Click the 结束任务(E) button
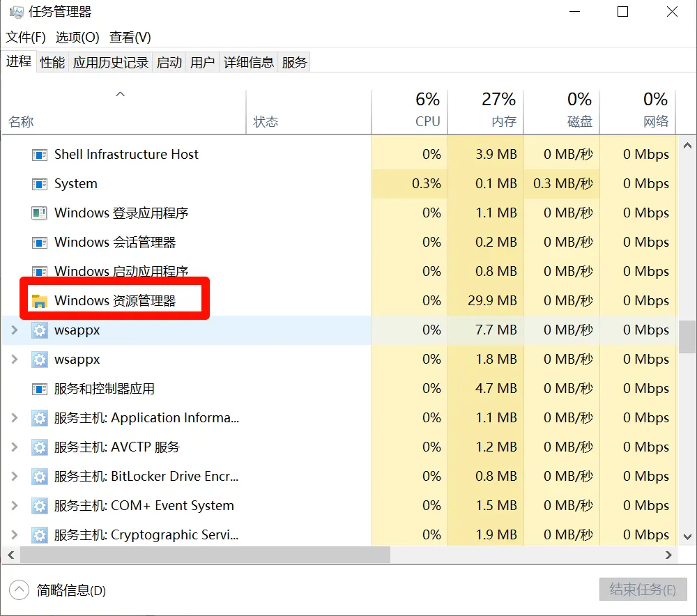 pos(643,590)
